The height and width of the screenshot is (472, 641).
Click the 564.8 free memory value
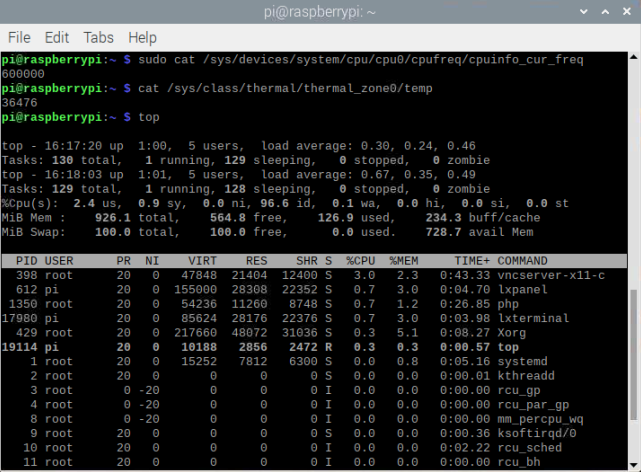click(x=228, y=217)
